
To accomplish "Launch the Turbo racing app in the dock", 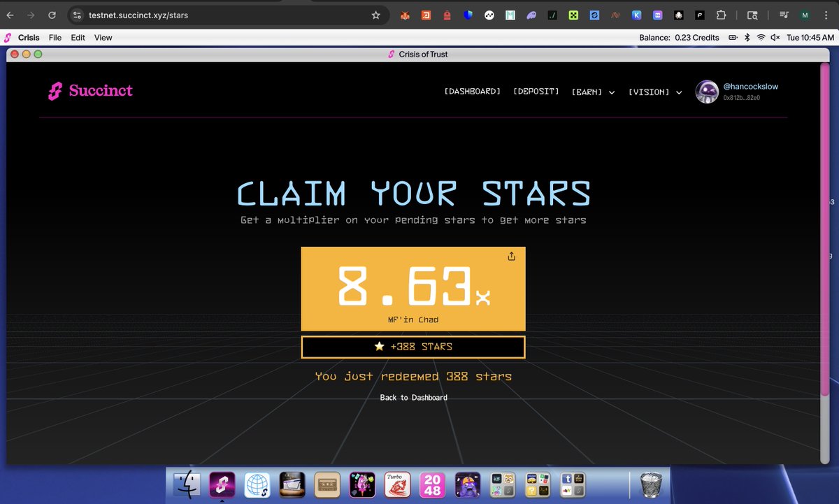I will [x=397, y=485].
